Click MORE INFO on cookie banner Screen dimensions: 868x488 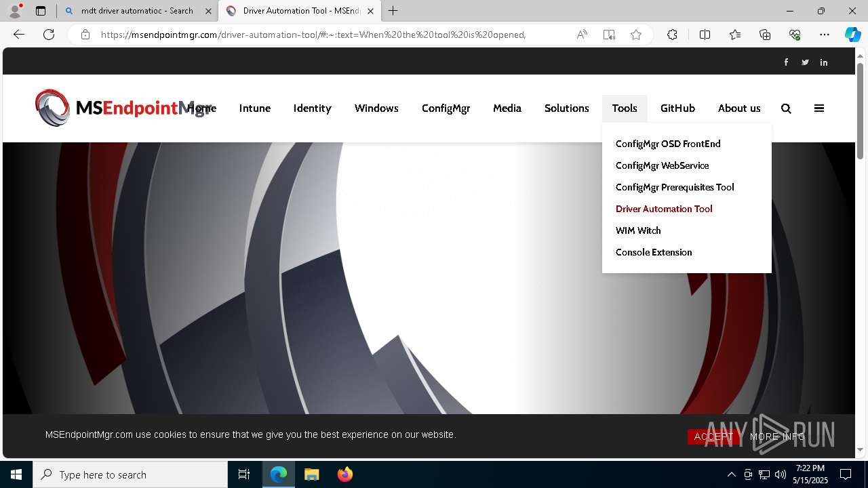coord(778,436)
